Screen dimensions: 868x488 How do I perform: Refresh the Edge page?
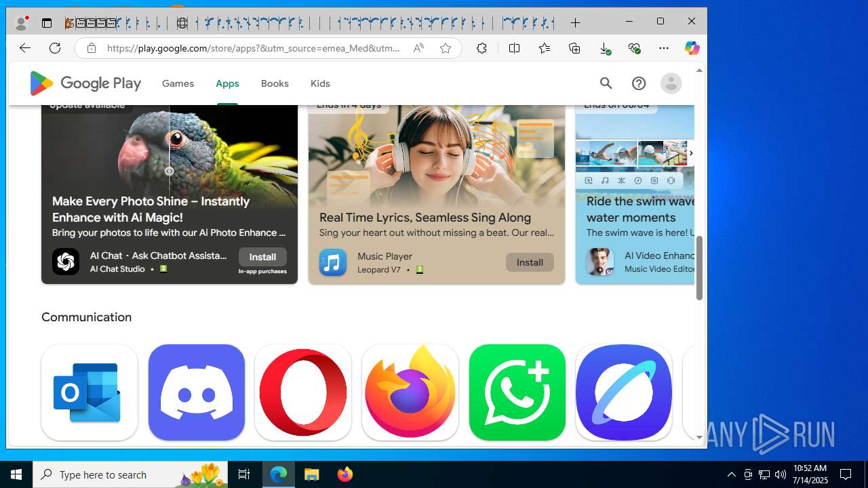(x=55, y=48)
